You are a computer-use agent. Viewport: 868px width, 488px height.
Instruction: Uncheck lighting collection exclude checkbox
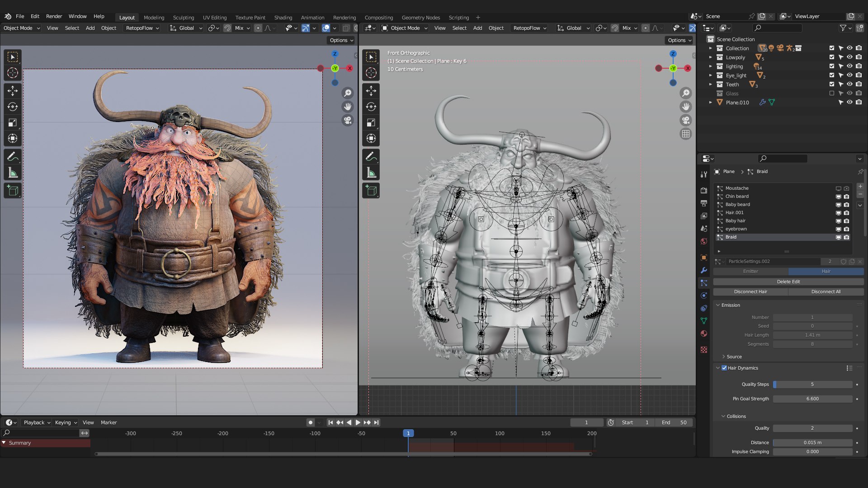tap(831, 66)
